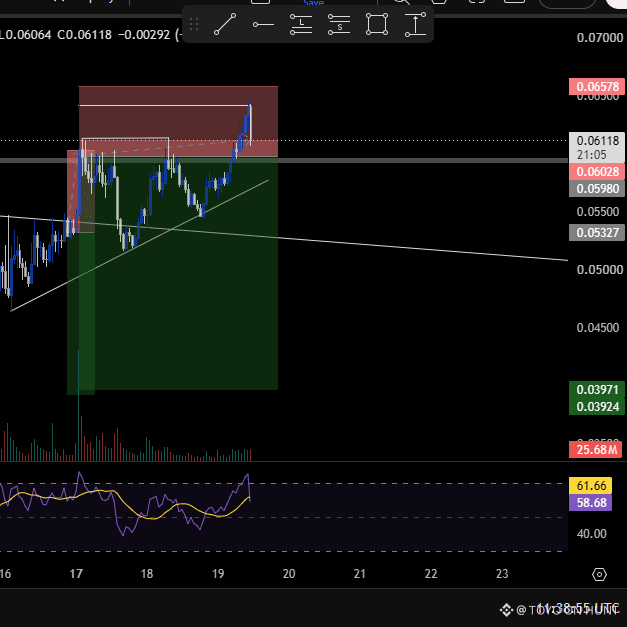Viewport: 627px width, 627px height.
Task: Click date 20 on the time axis
Action: (289, 574)
